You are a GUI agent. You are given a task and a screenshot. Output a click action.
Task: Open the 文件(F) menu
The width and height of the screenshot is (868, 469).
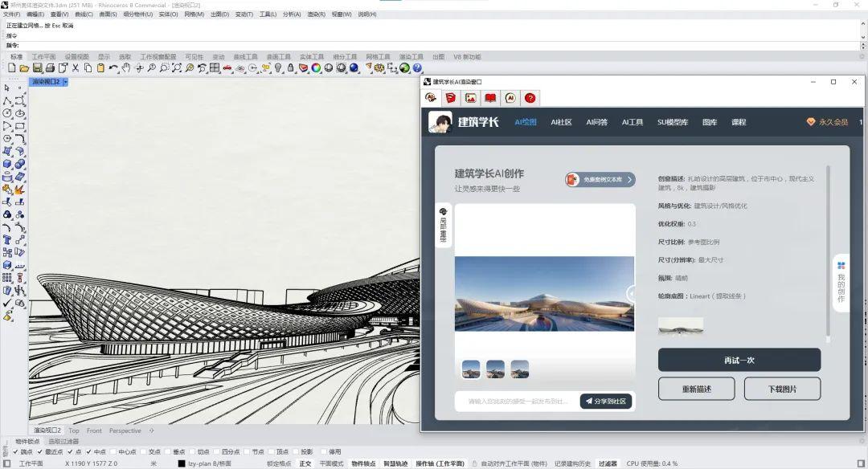click(11, 14)
